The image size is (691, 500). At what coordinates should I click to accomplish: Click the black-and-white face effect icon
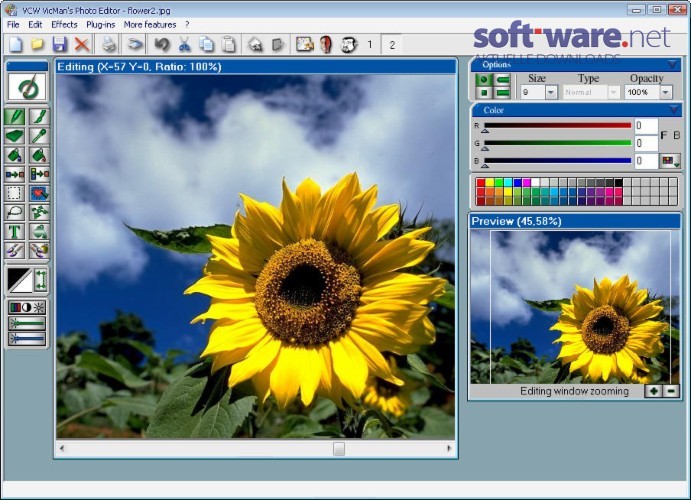point(349,44)
